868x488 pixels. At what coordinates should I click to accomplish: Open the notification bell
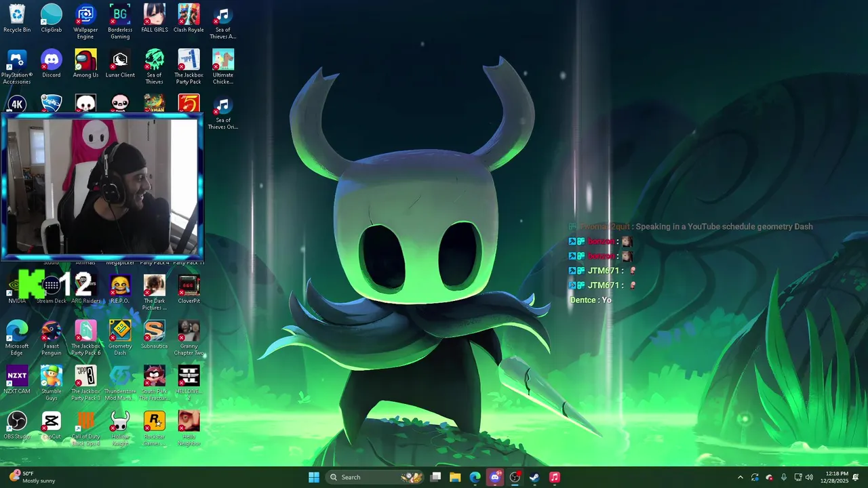point(856,477)
